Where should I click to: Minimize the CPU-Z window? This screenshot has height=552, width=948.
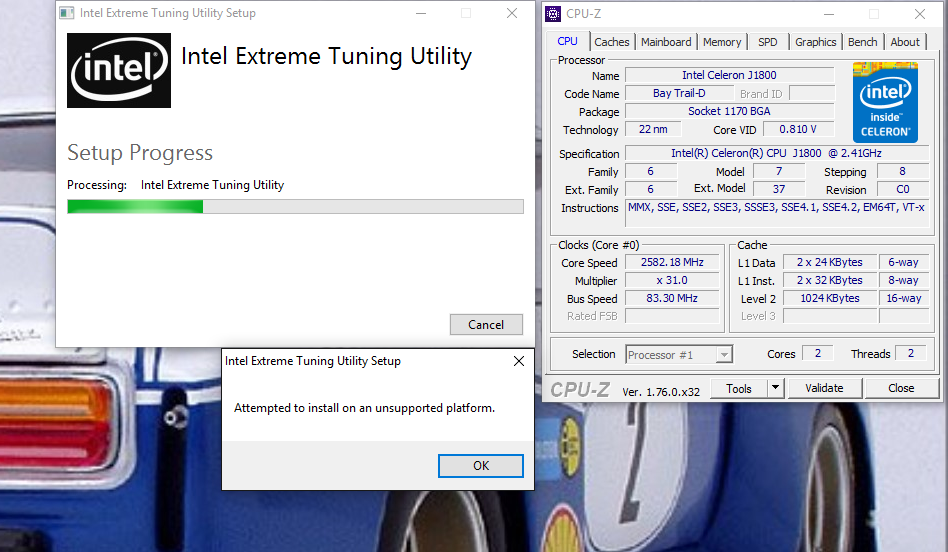pos(829,13)
